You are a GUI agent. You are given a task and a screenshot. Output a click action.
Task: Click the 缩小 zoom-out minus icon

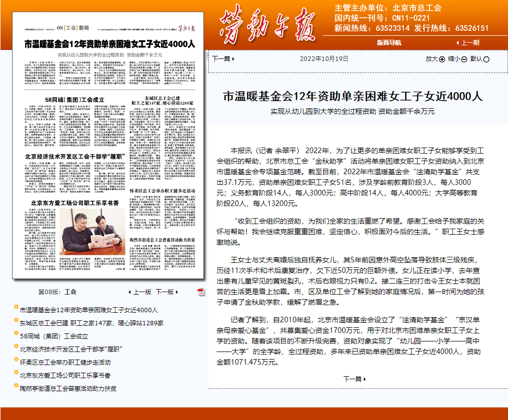click(464, 59)
